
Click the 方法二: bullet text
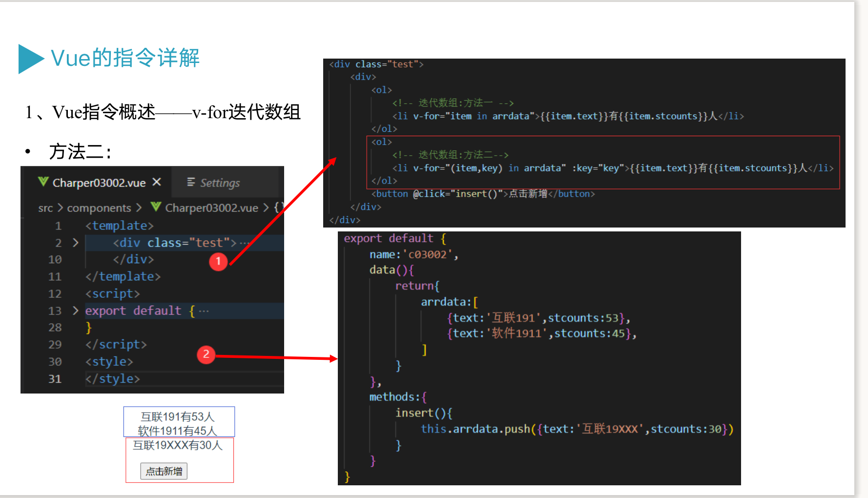coord(81,152)
